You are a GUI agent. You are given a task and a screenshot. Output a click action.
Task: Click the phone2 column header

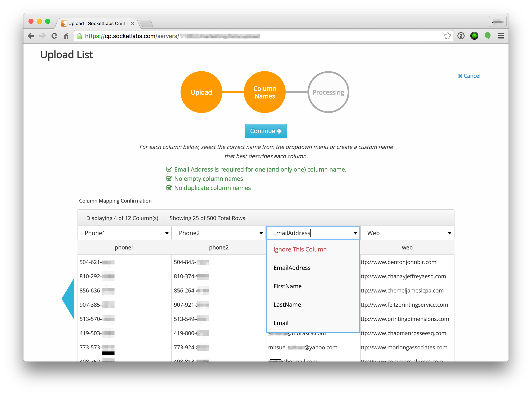pyautogui.click(x=218, y=248)
